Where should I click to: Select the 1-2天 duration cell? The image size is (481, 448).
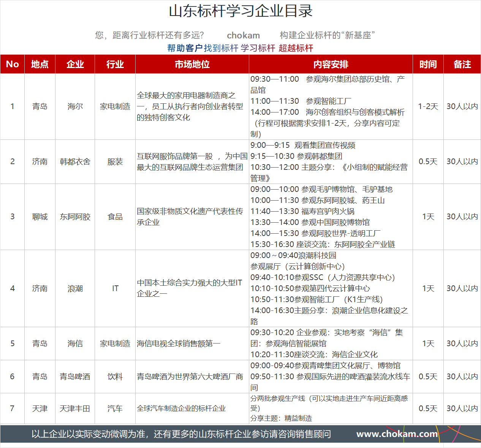pyautogui.click(x=428, y=106)
